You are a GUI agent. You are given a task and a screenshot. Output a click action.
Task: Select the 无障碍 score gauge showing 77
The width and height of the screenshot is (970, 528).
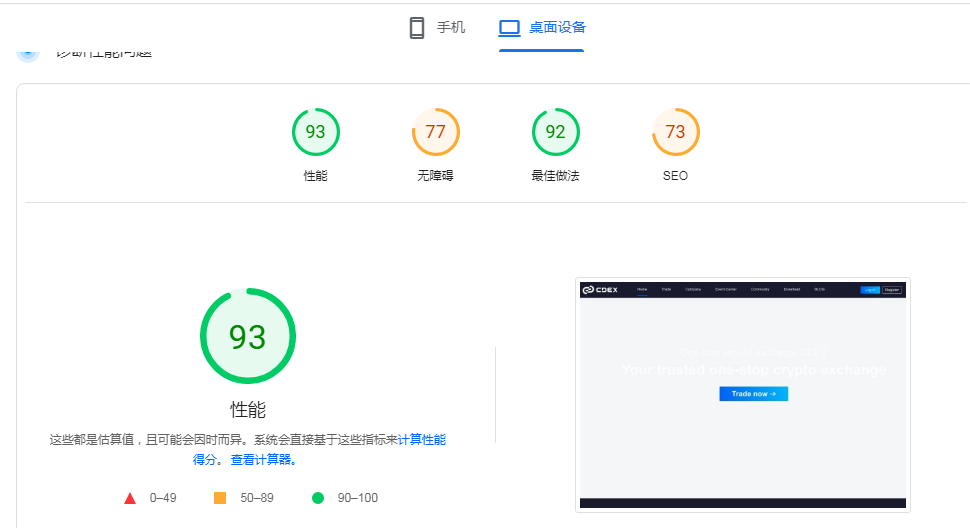435,132
